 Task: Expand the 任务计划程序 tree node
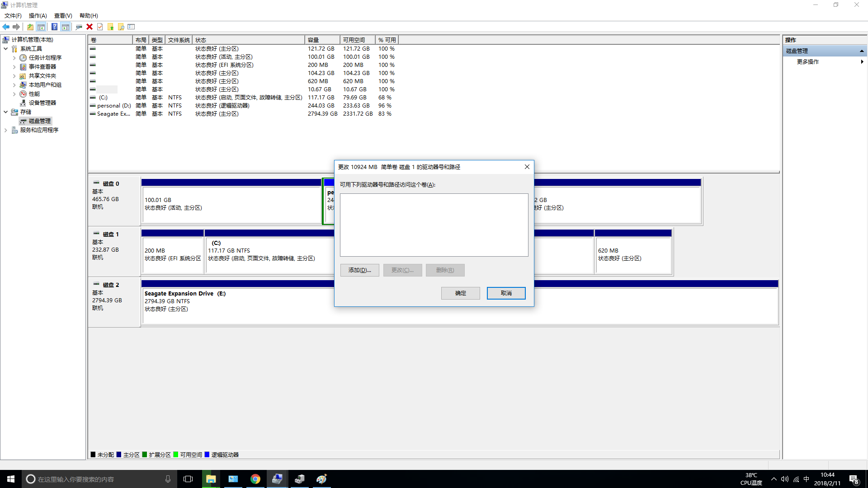(x=14, y=58)
